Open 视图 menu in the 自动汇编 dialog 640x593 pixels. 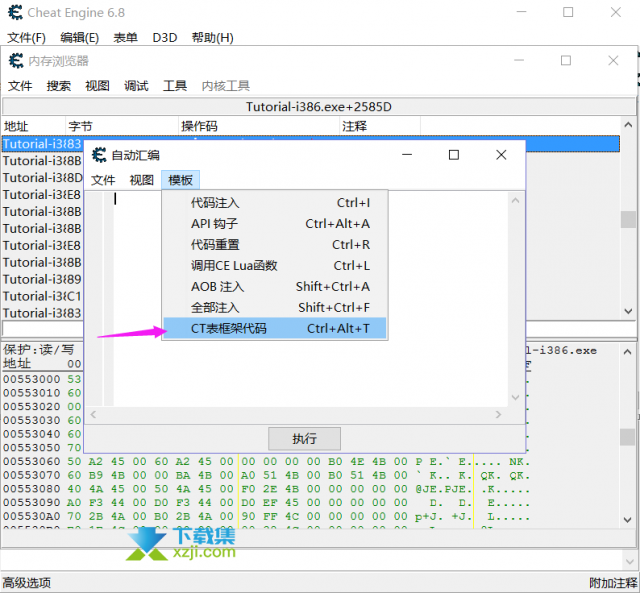tap(142, 180)
